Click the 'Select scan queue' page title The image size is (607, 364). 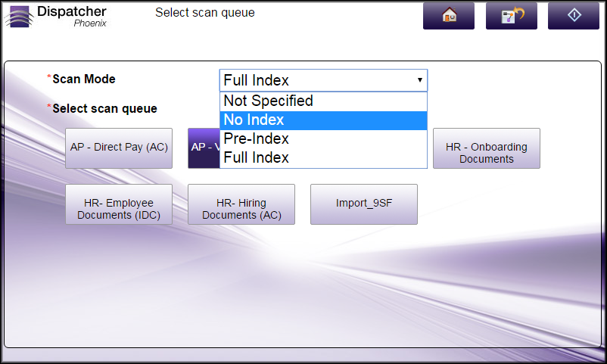205,13
